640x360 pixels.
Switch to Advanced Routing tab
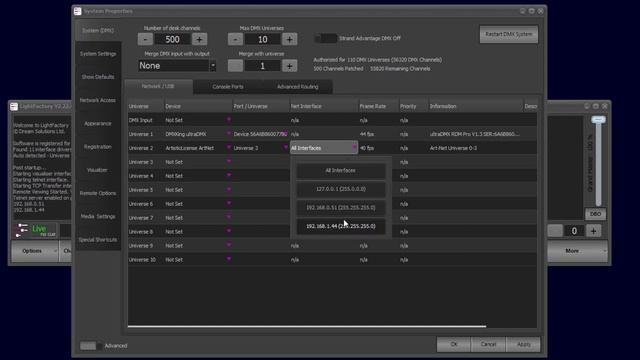(298, 87)
